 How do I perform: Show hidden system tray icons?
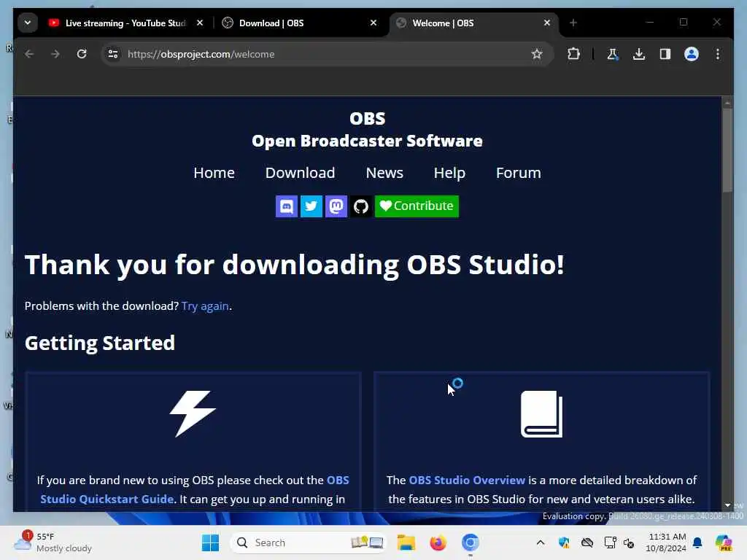[541, 542]
